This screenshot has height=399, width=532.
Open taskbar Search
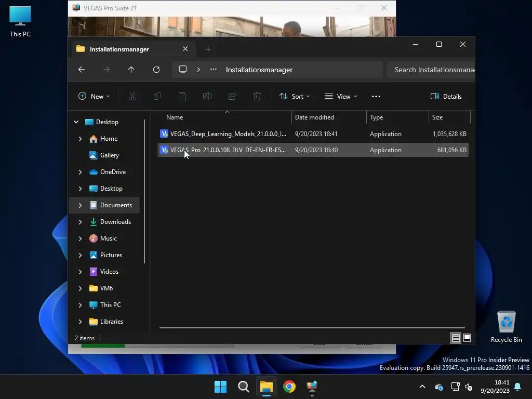click(x=243, y=387)
